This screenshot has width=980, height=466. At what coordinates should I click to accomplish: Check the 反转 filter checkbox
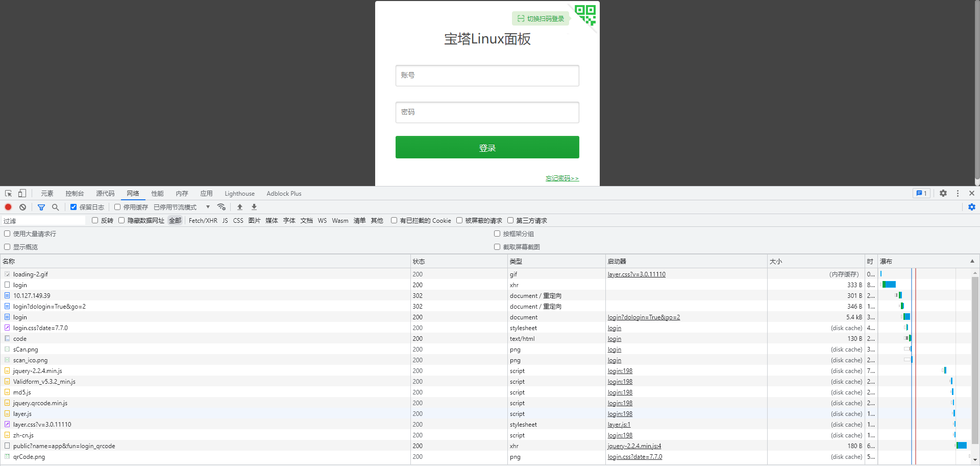pyautogui.click(x=95, y=220)
